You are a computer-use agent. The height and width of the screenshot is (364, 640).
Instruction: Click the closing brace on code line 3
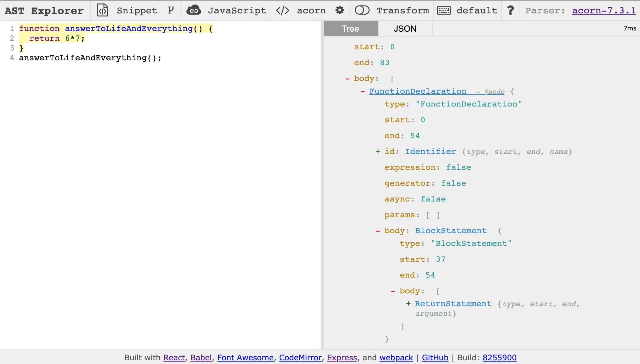click(21, 48)
